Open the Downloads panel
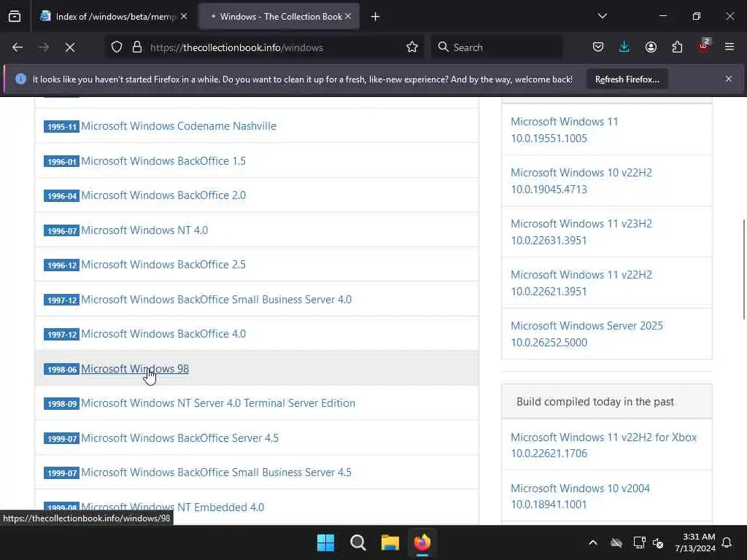Screen dimensions: 747x560 pyautogui.click(x=624, y=47)
